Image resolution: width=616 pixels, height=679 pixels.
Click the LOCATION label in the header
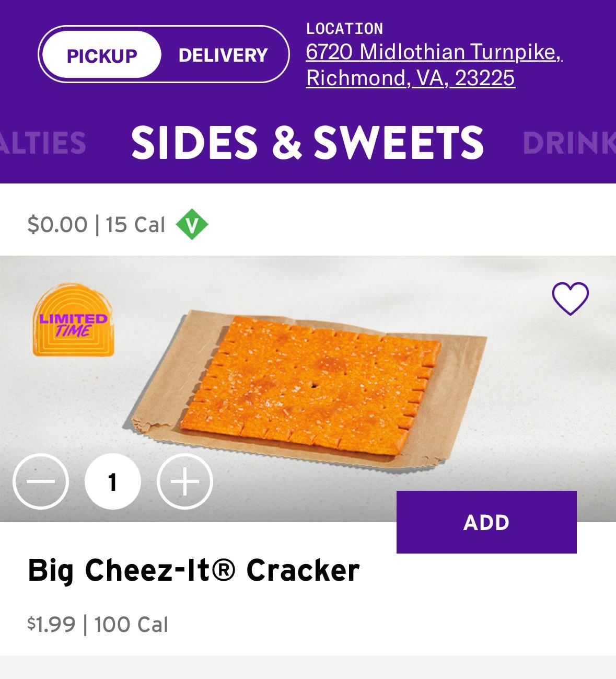tap(344, 29)
